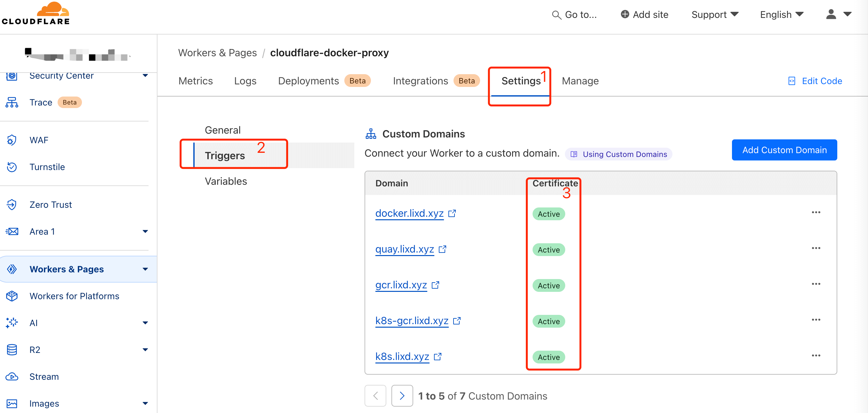Open the English language dropdown
The height and width of the screenshot is (413, 868).
(781, 14)
